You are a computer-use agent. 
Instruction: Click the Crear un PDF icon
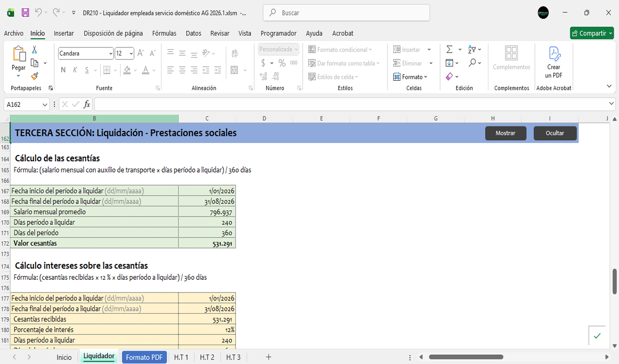point(554,63)
